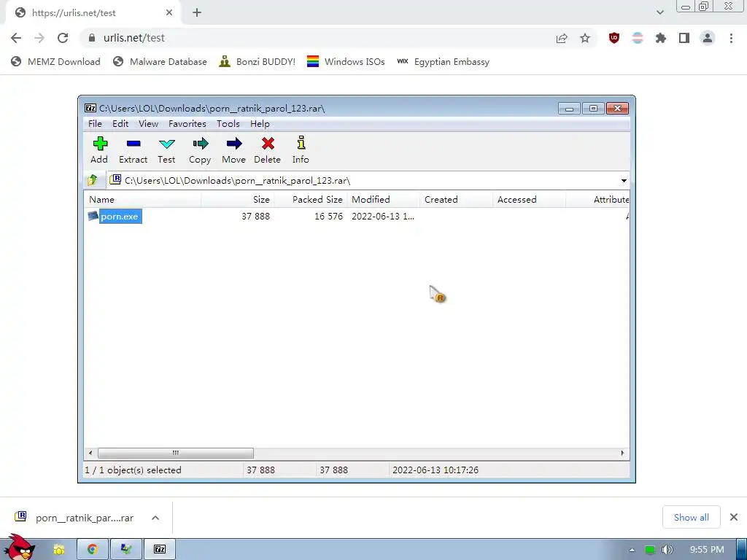
Task: Go up one folder level in 7-Zip
Action: point(93,181)
